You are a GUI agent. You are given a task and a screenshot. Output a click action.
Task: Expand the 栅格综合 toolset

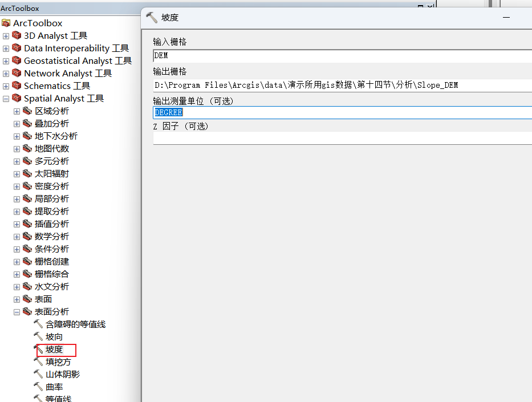[17, 274]
